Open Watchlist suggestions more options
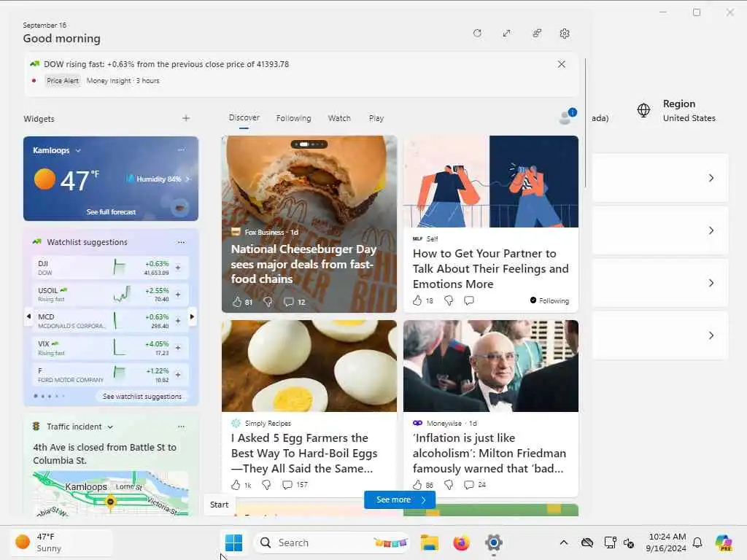747x560 pixels. point(181,242)
